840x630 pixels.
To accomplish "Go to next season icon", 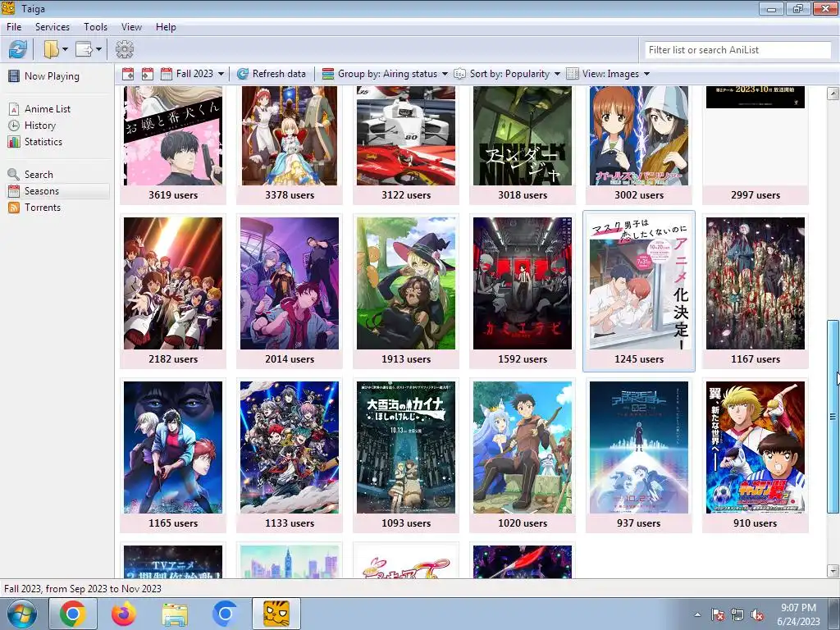I will pos(148,74).
